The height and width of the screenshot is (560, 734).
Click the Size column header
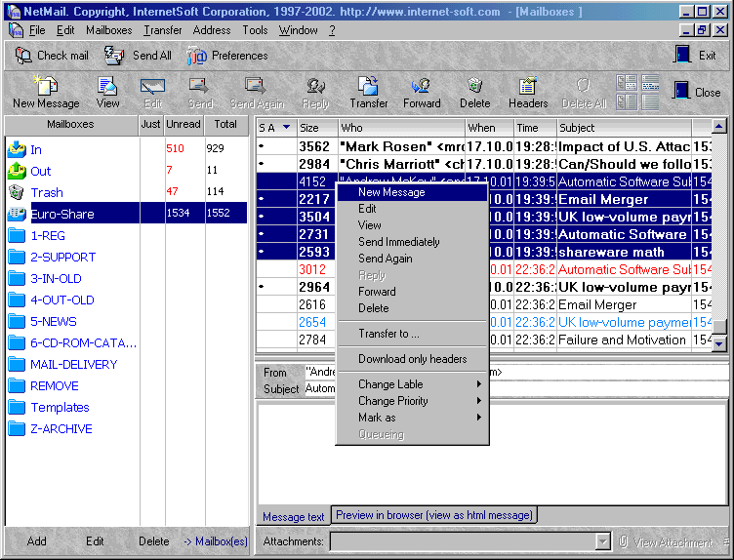pos(317,128)
